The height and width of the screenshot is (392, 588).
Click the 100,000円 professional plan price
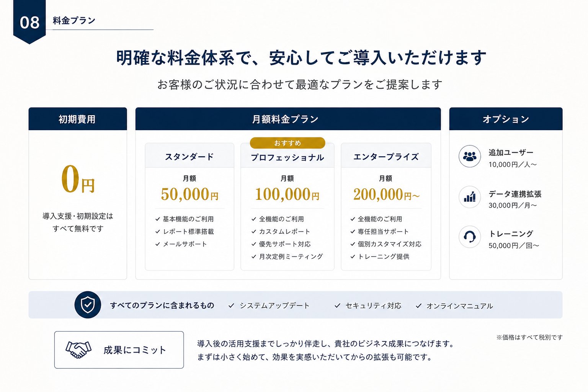(287, 194)
